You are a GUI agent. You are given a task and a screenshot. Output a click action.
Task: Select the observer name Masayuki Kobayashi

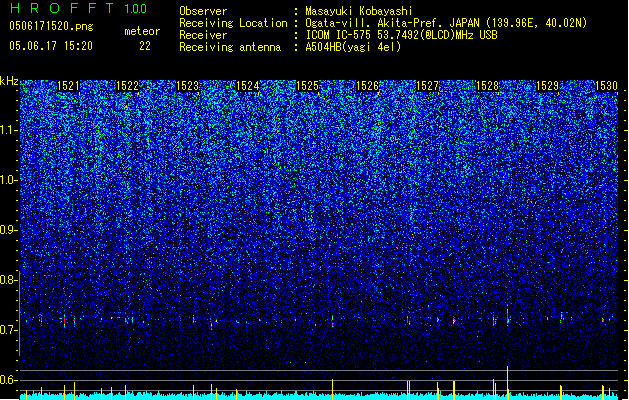[359, 11]
